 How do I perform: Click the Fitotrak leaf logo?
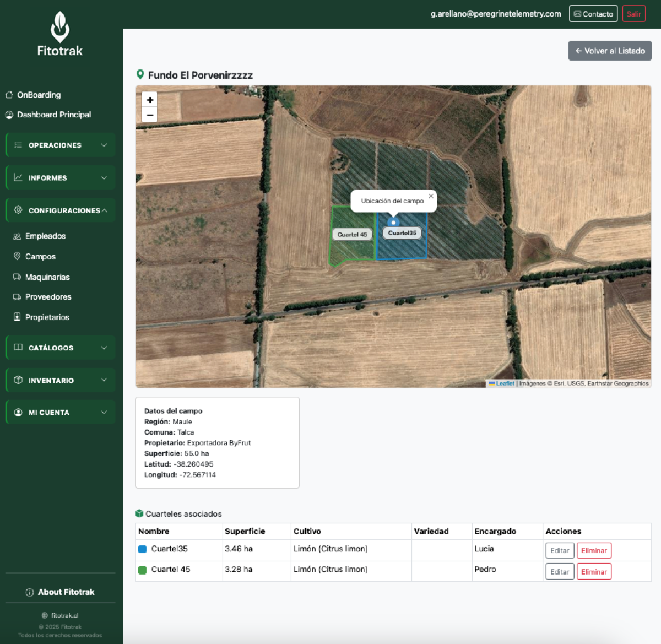point(59,27)
